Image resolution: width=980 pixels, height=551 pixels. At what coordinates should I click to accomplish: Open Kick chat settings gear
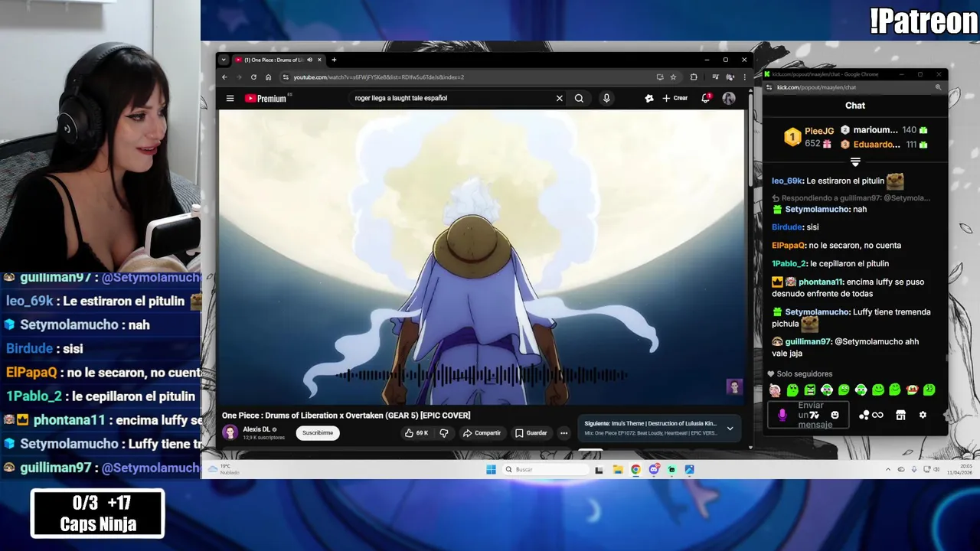pyautogui.click(x=923, y=415)
